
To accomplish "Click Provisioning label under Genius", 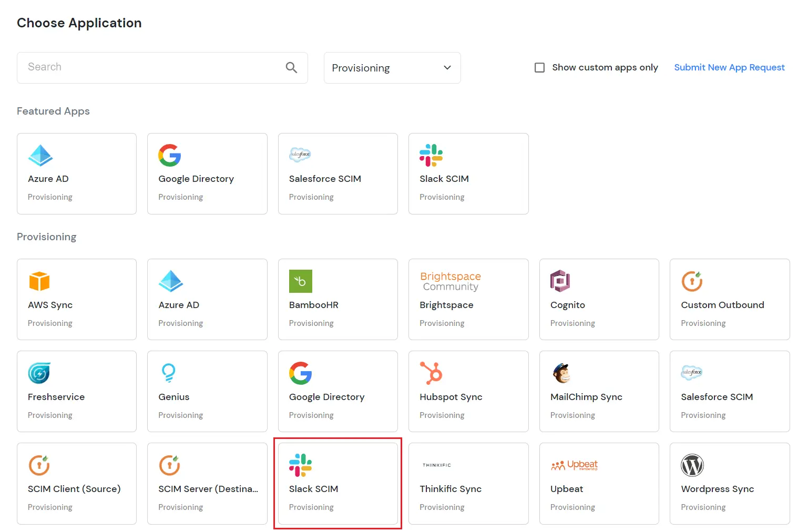I will tap(180, 415).
